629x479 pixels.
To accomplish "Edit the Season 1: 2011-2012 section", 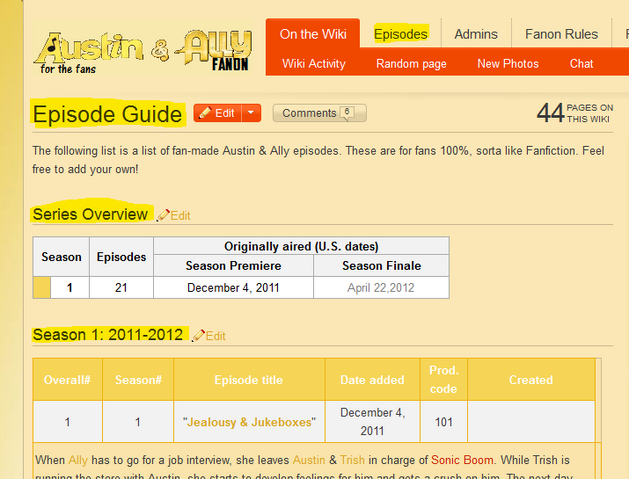I will [215, 336].
